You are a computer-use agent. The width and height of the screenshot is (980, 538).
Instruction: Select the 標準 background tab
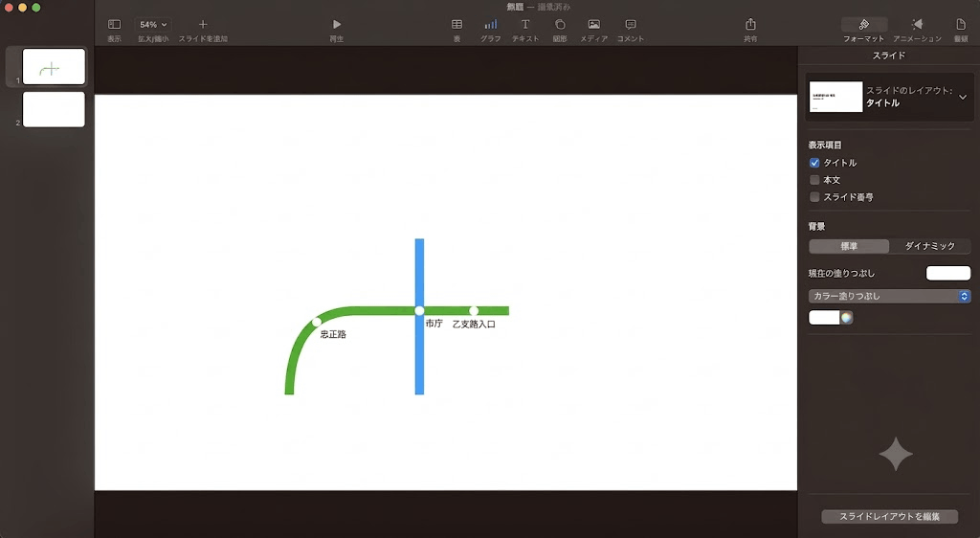pyautogui.click(x=849, y=246)
